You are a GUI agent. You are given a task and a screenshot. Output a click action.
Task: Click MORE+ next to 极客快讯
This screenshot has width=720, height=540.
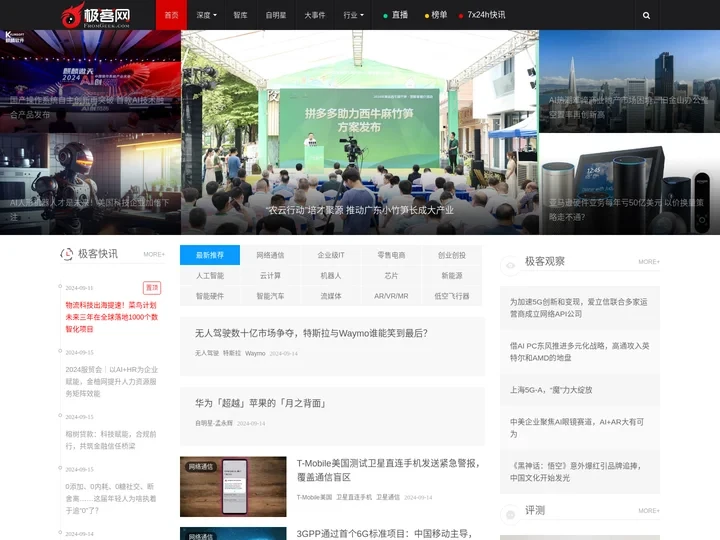[154, 254]
